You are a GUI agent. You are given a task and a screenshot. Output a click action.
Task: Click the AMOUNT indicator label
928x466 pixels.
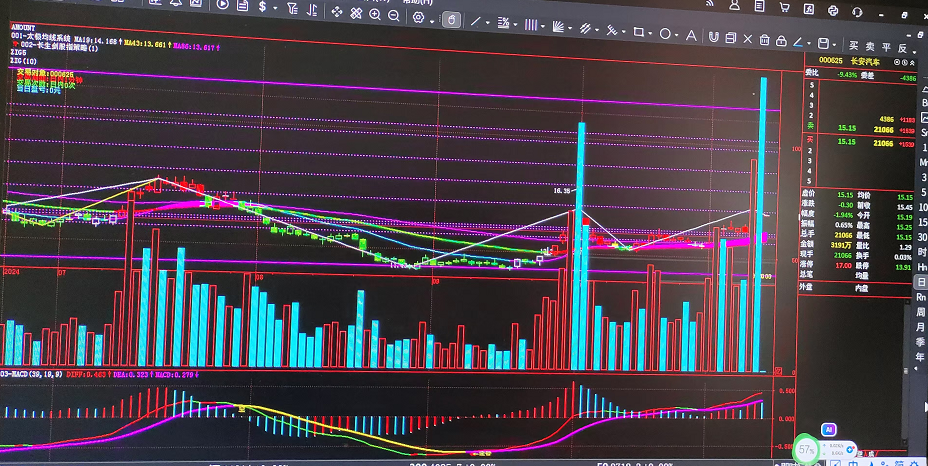(x=22, y=28)
